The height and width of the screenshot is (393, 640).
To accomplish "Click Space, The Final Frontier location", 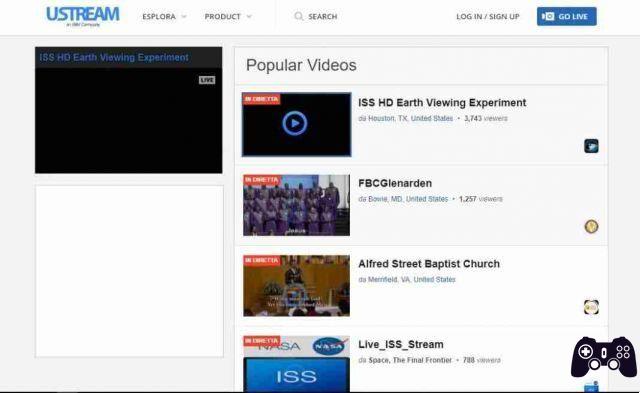I will [410, 360].
